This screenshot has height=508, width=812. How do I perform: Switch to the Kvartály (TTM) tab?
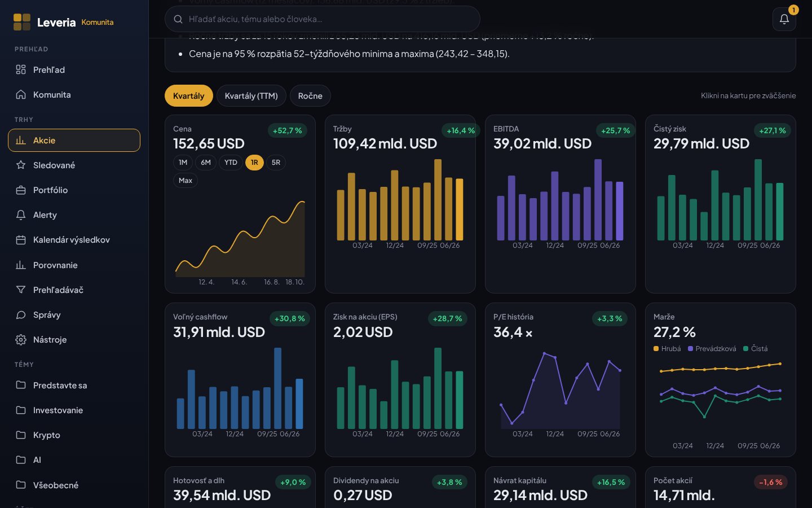coord(251,96)
